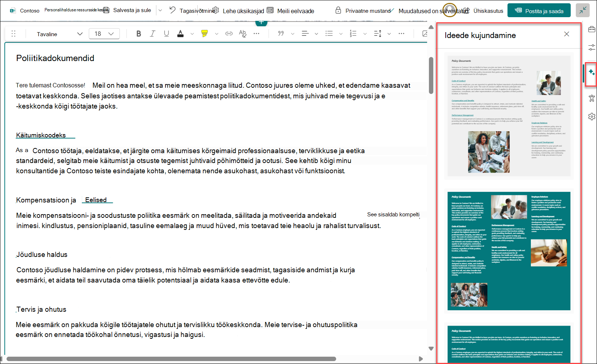Apply the font color A icon

coord(180,34)
